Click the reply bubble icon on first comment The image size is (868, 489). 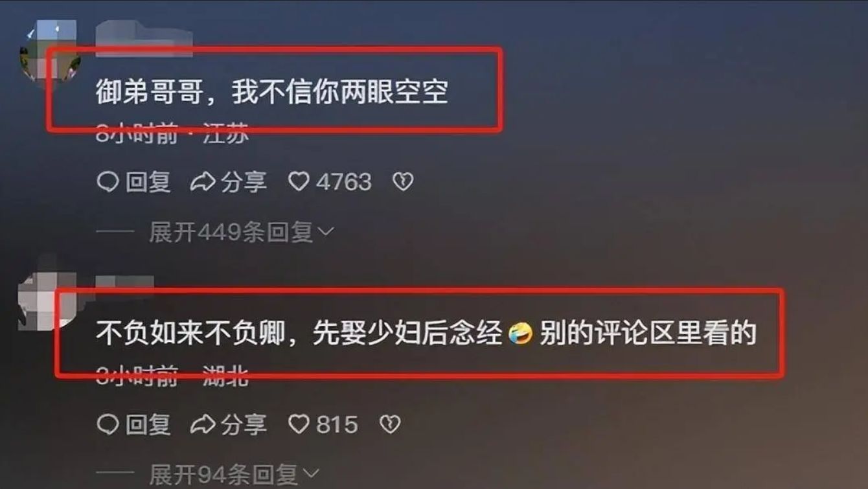[x=108, y=182]
